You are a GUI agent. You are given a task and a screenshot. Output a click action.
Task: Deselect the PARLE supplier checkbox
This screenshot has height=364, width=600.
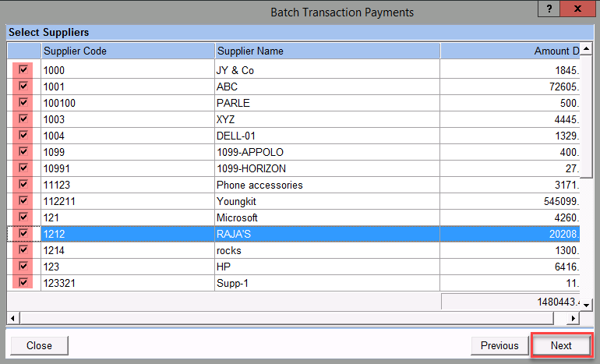[x=23, y=103]
